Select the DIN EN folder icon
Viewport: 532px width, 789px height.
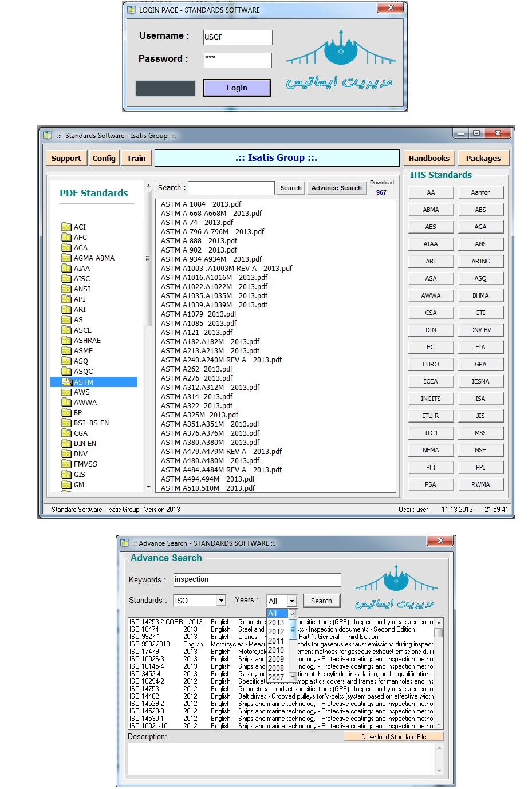click(66, 444)
